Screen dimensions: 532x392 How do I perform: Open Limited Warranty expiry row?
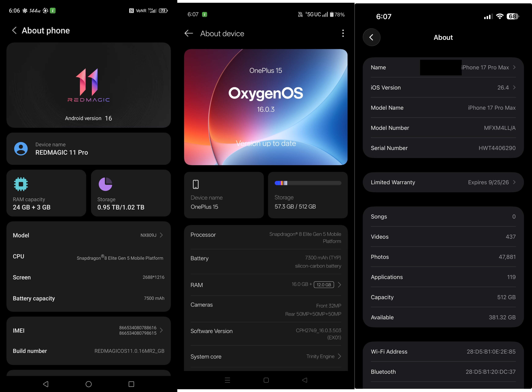point(443,182)
